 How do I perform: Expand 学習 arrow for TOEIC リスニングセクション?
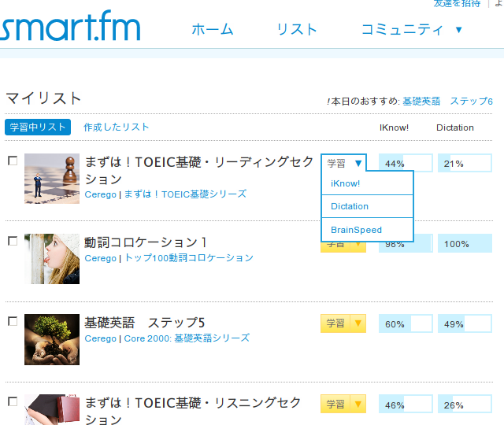[358, 404]
